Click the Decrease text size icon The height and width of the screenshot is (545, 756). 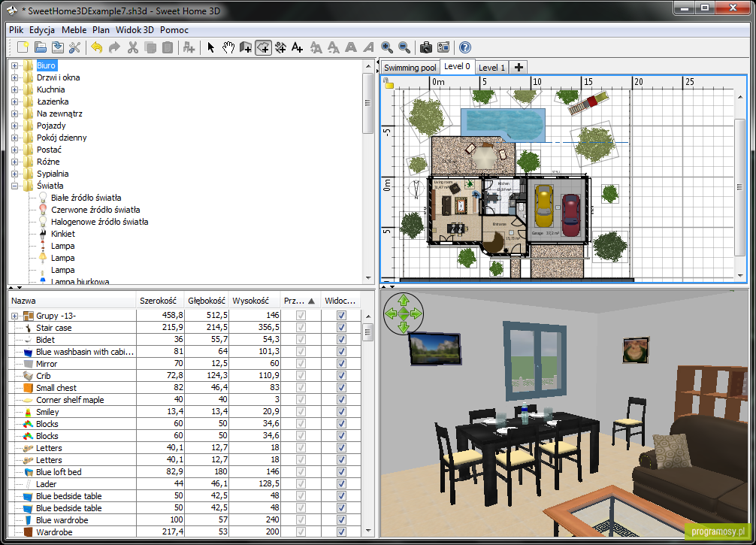tap(333, 47)
